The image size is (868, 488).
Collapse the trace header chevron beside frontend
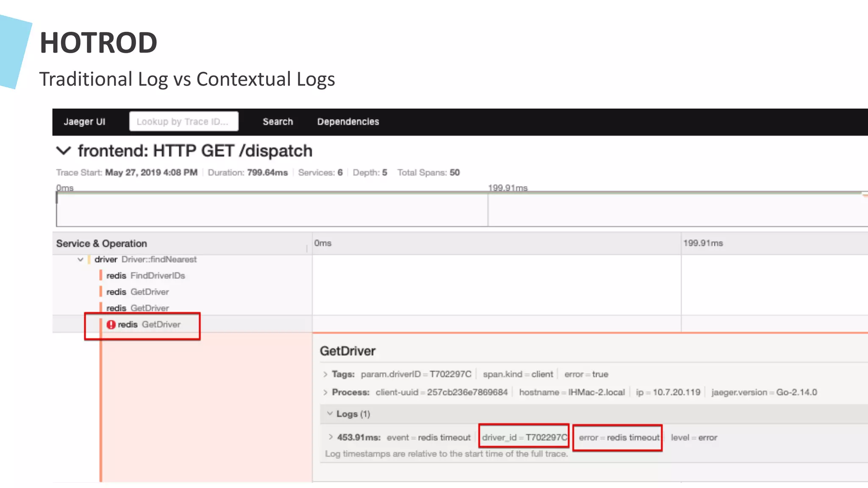click(x=64, y=151)
